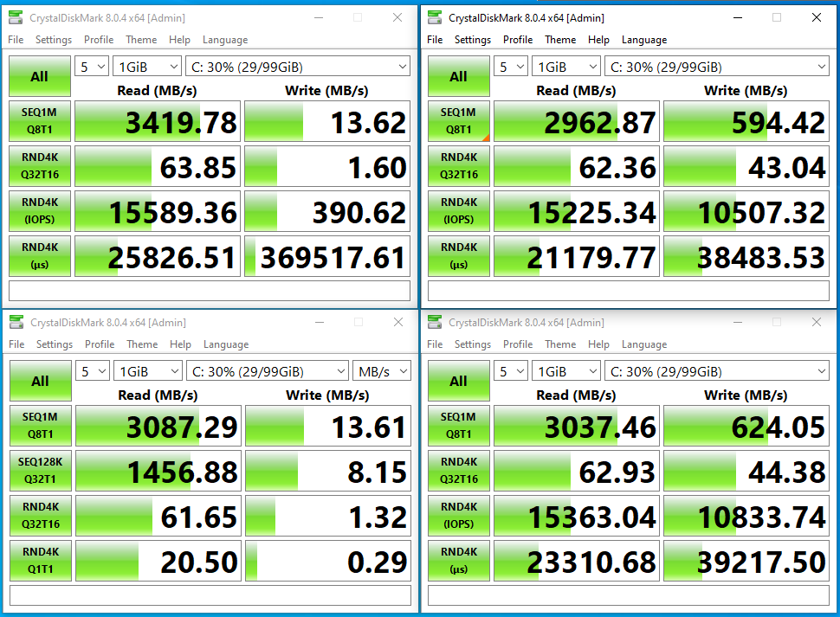Close the top-right CrystalDiskMark window

tap(817, 17)
